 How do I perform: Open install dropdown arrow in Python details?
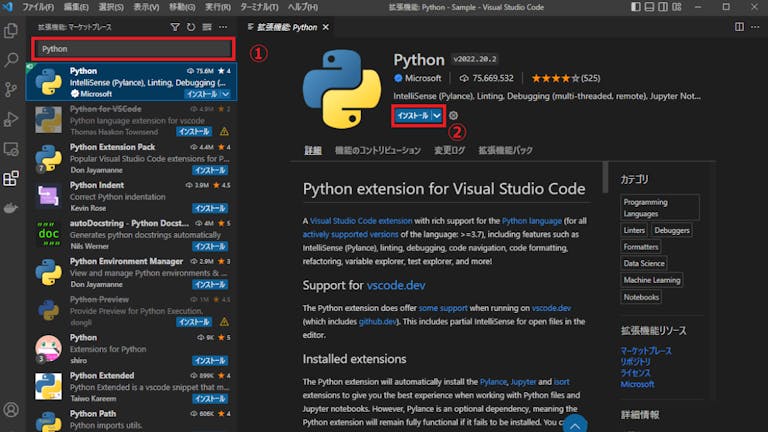pos(436,116)
